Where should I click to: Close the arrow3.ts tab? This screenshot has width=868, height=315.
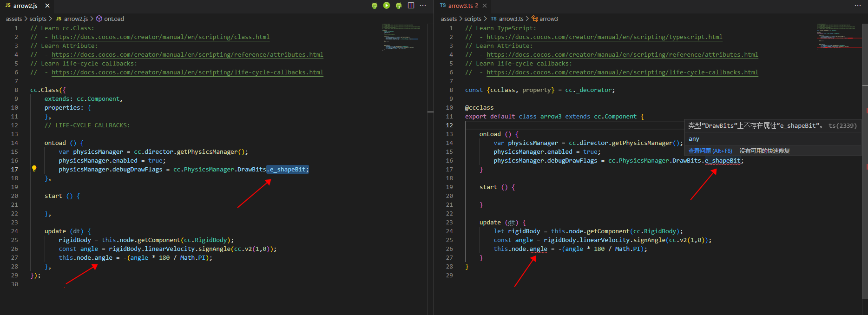tap(485, 6)
